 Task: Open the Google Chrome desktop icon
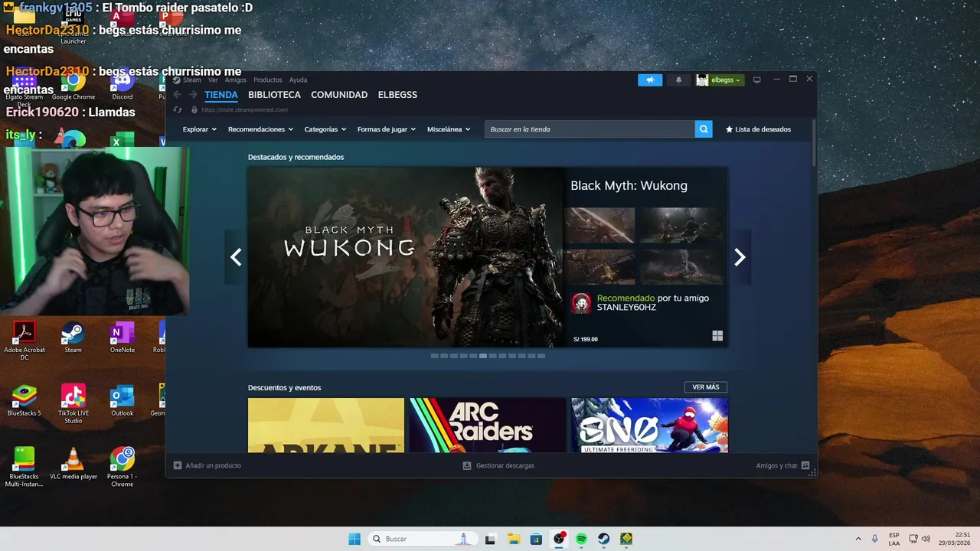pyautogui.click(x=73, y=85)
